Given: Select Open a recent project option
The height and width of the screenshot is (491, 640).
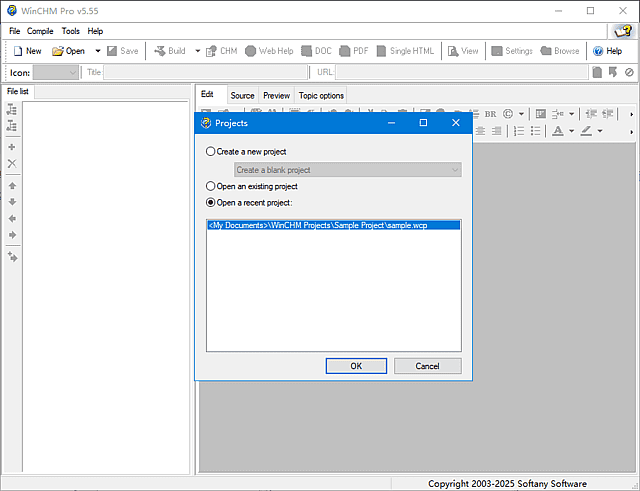Looking at the screenshot, I should (210, 203).
